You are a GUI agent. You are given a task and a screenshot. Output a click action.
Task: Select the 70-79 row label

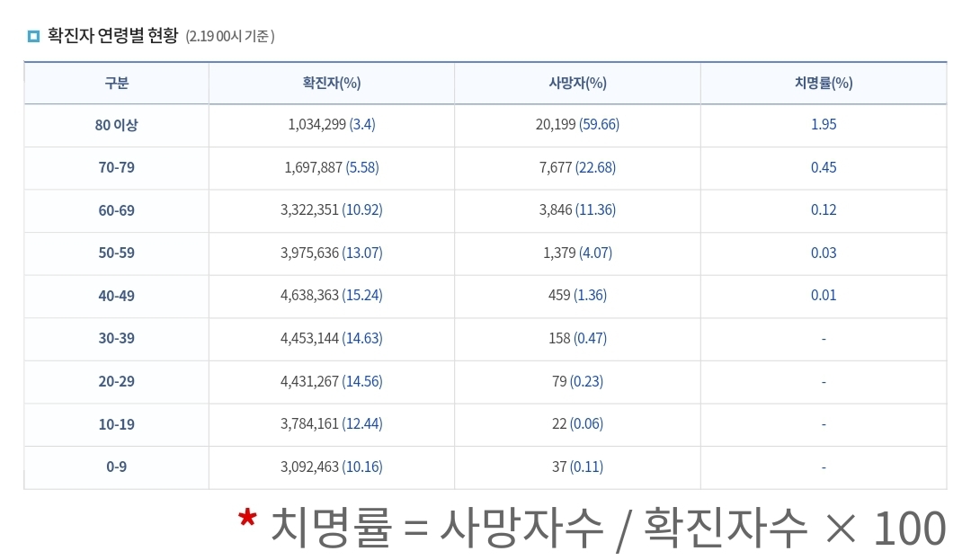click(x=116, y=168)
